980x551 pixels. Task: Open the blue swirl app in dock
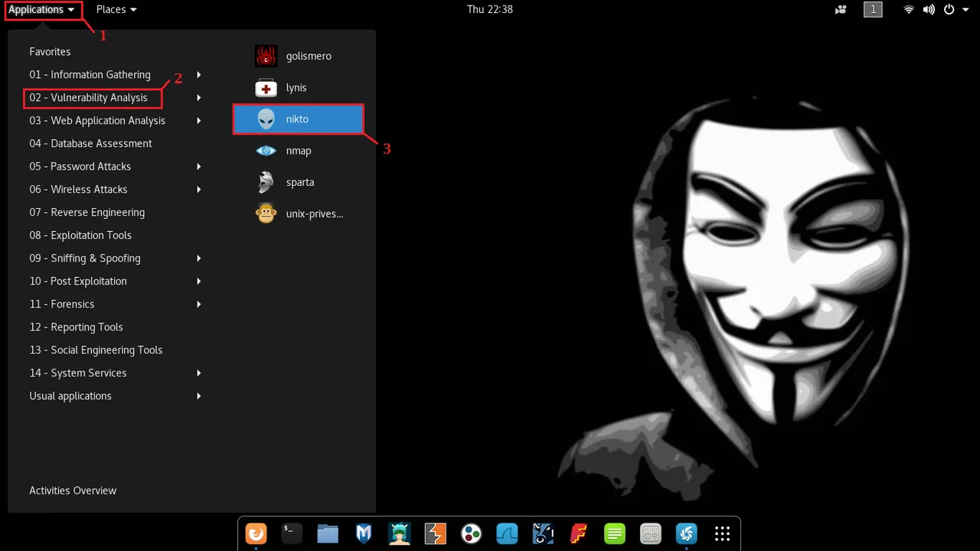[x=686, y=533]
